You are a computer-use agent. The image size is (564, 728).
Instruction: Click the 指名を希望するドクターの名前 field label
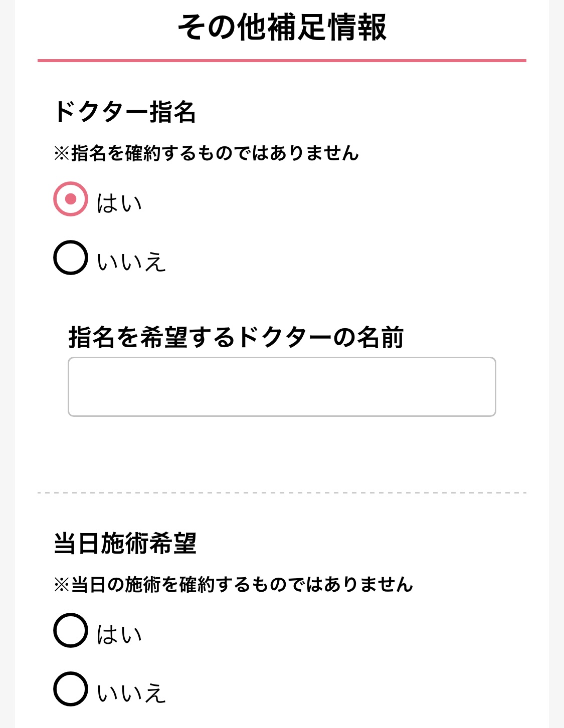tap(236, 337)
